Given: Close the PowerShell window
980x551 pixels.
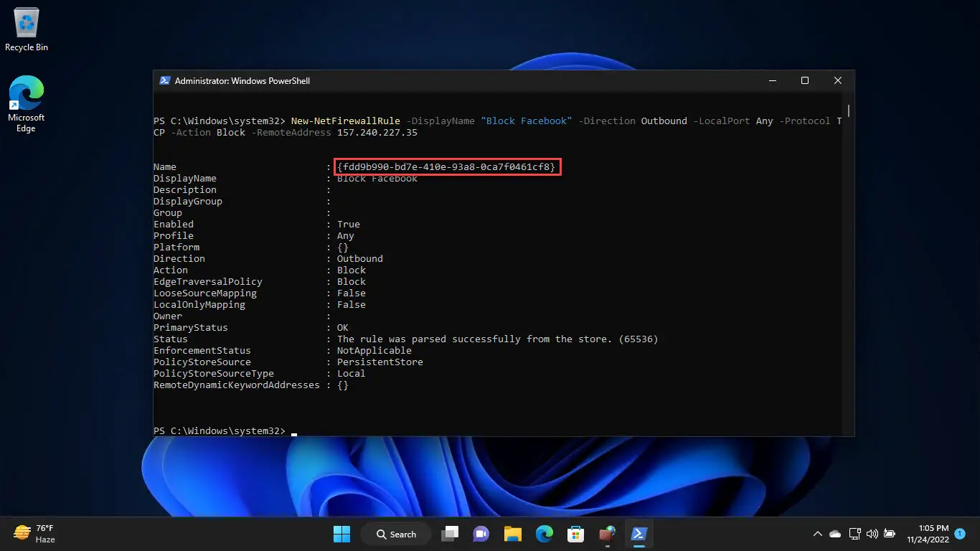Looking at the screenshot, I should (x=838, y=81).
